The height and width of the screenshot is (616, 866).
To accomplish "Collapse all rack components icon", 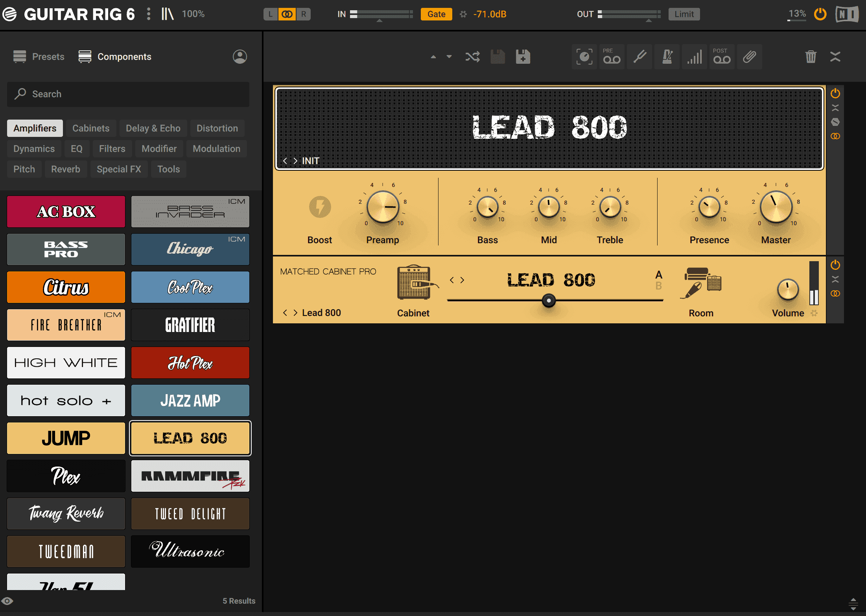I will pos(835,57).
